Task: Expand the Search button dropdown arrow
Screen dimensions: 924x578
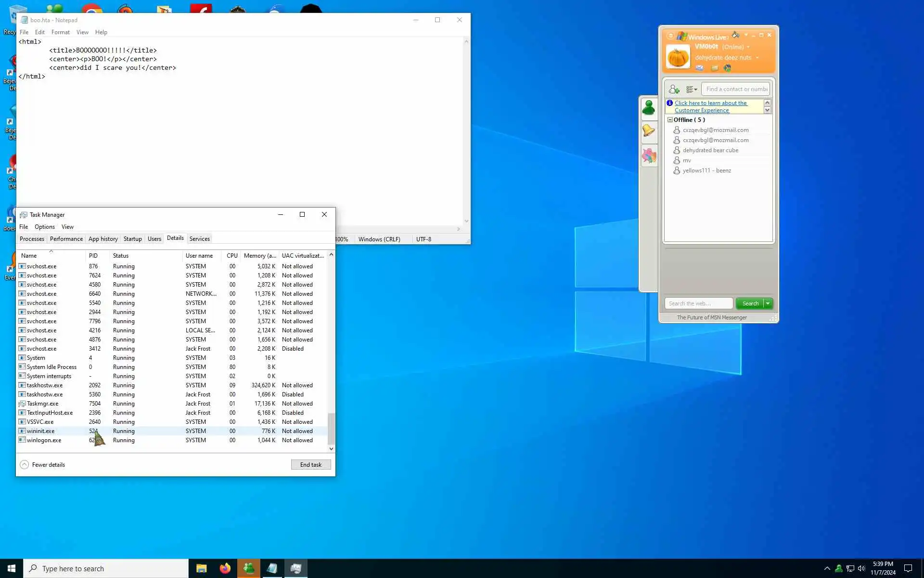Action: tap(768, 303)
